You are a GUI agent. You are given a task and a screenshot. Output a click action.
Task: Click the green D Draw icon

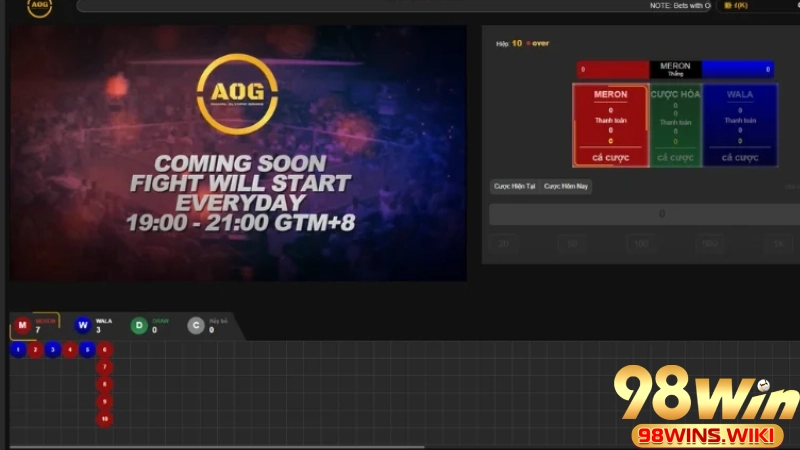[x=139, y=325]
